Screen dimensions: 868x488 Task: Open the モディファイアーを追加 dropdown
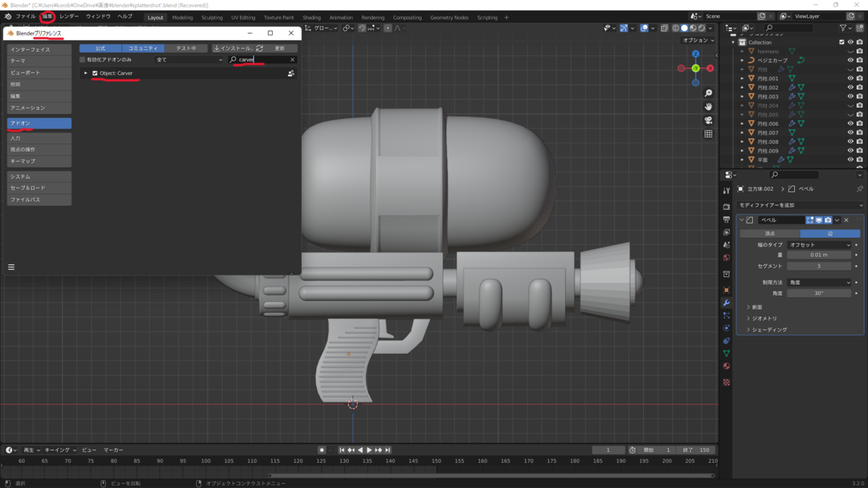coord(799,205)
